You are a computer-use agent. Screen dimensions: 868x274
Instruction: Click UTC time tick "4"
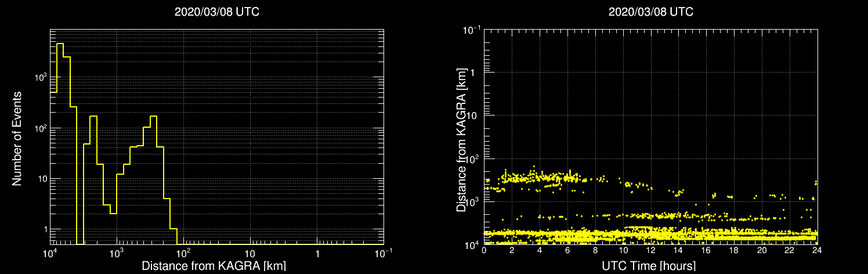(x=540, y=250)
